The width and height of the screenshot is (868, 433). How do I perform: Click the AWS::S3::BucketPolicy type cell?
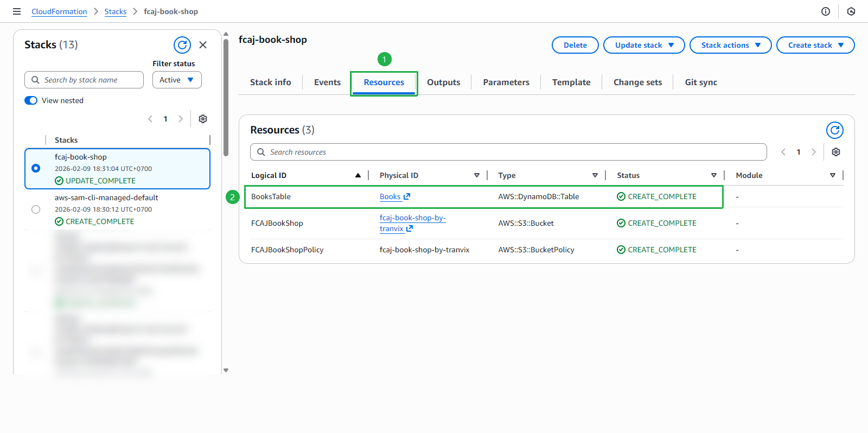coord(537,250)
